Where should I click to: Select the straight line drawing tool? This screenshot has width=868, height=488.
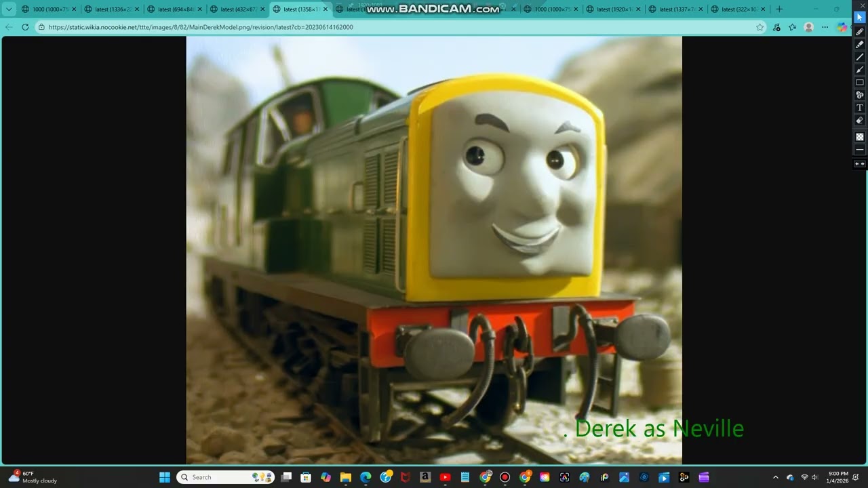pos(859,57)
